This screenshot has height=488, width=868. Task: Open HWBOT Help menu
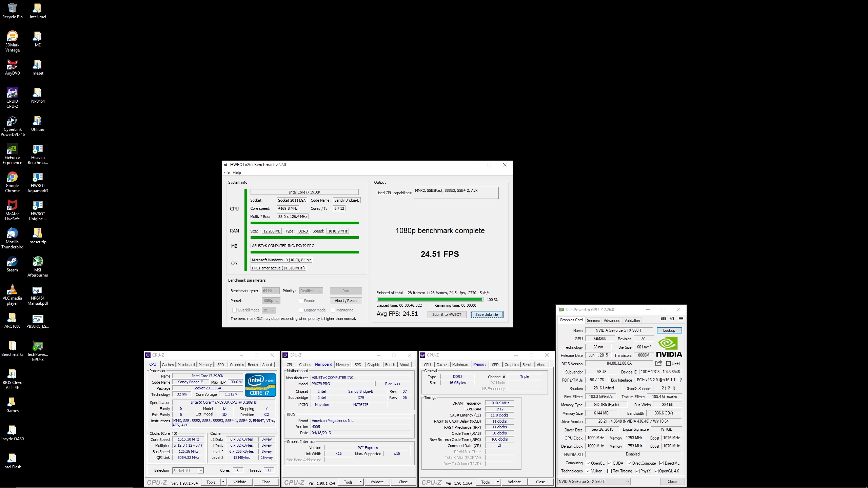pos(237,172)
